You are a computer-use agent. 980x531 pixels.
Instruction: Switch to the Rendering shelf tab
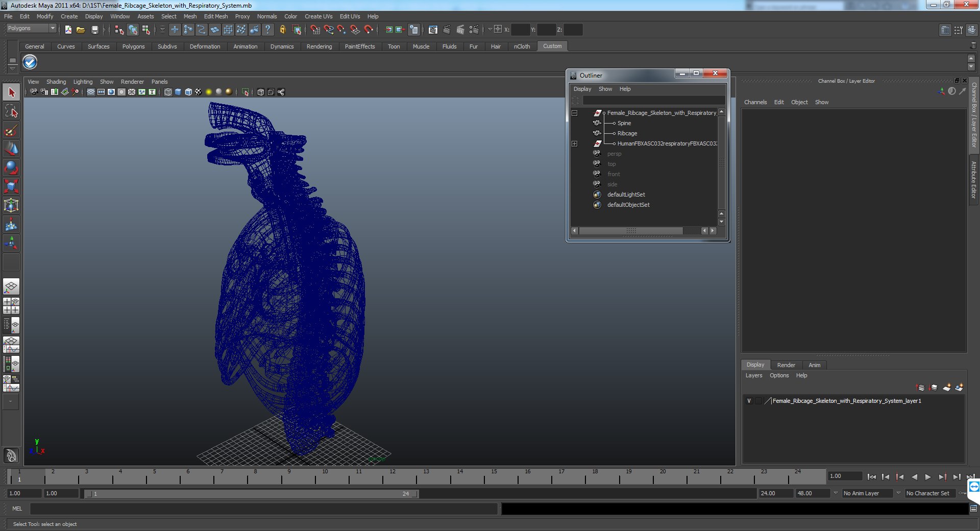pos(319,46)
